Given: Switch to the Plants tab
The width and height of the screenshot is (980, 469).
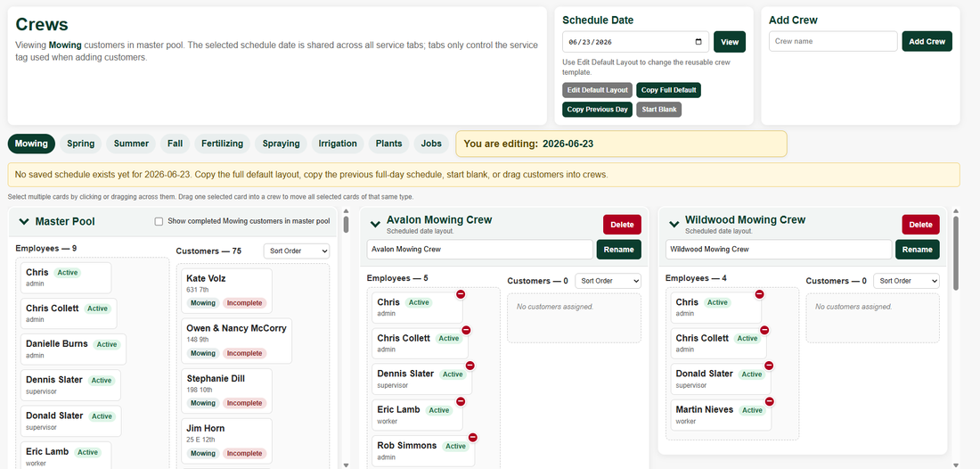Looking at the screenshot, I should click(388, 144).
